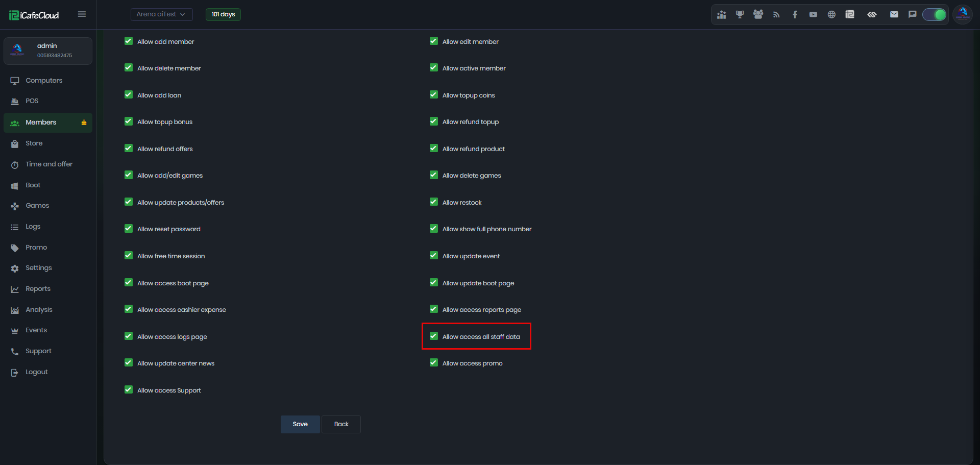The height and width of the screenshot is (465, 980).
Task: Disable Allow refund topup
Action: [434, 121]
